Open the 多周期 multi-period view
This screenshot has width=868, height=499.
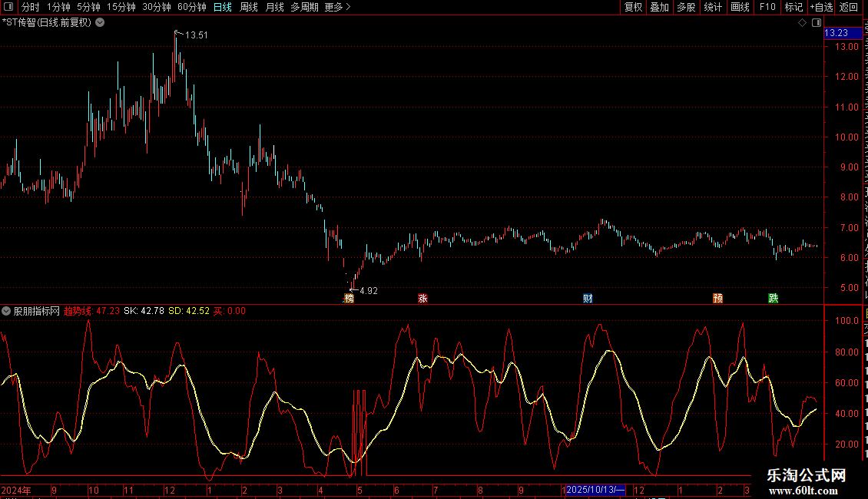pos(304,7)
